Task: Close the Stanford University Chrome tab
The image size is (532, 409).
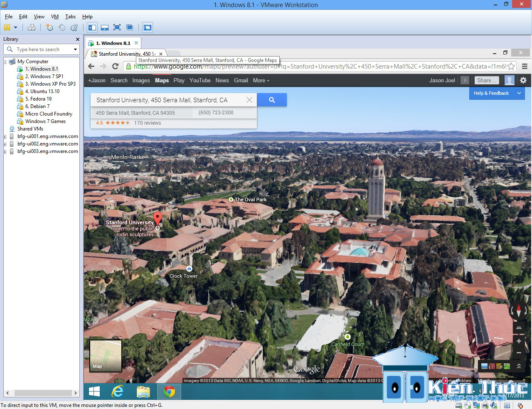Action: [161, 54]
